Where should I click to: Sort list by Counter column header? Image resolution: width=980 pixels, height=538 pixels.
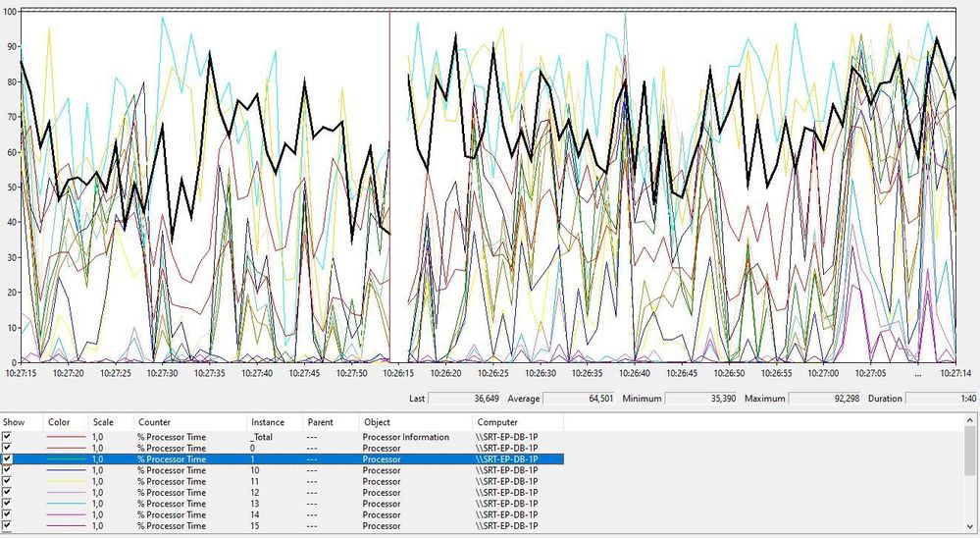tap(189, 422)
